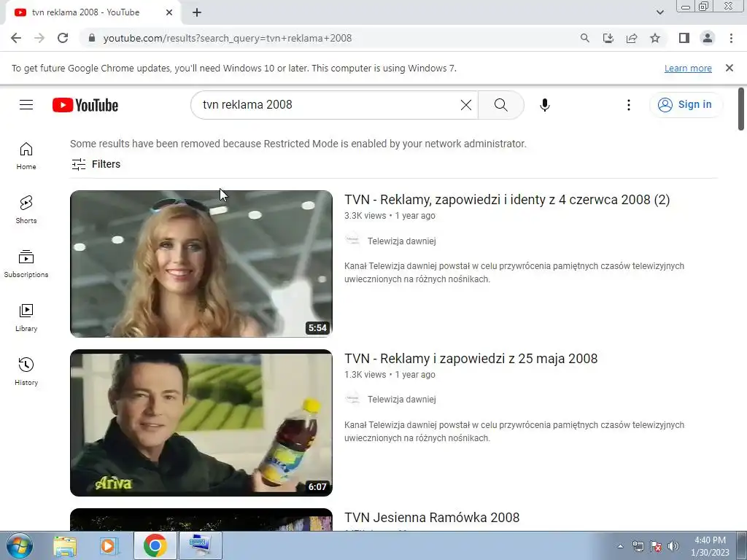Image resolution: width=747 pixels, height=560 pixels.
Task: Click the Sign in button
Action: pyautogui.click(x=686, y=105)
